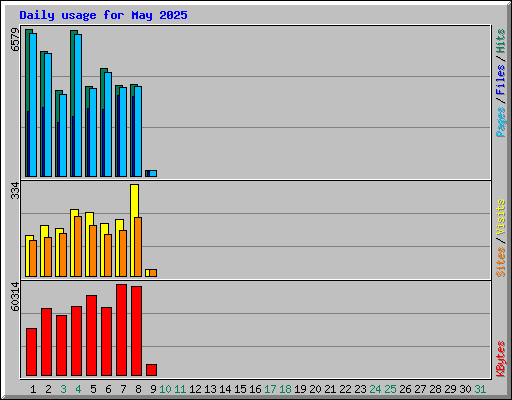Click the green Hits legend label
This screenshot has width=512, height=400.
pos(500,41)
